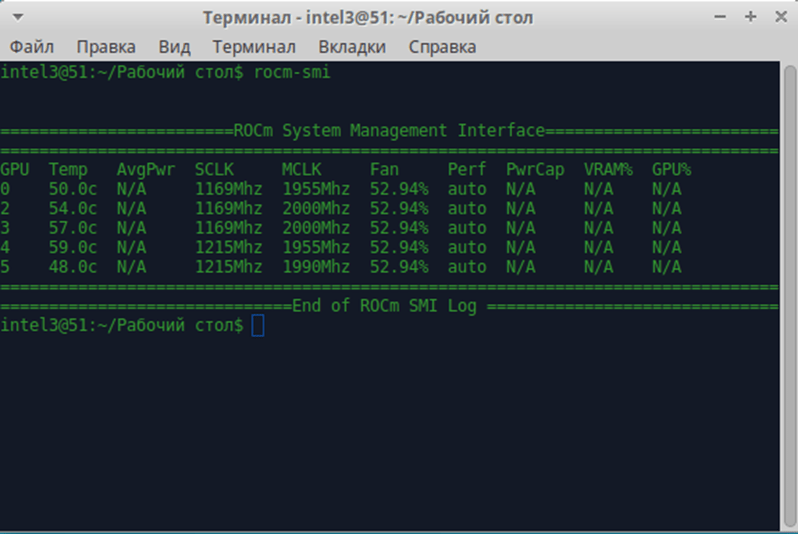798x534 pixels.
Task: Click the GPU% column header
Action: click(671, 170)
